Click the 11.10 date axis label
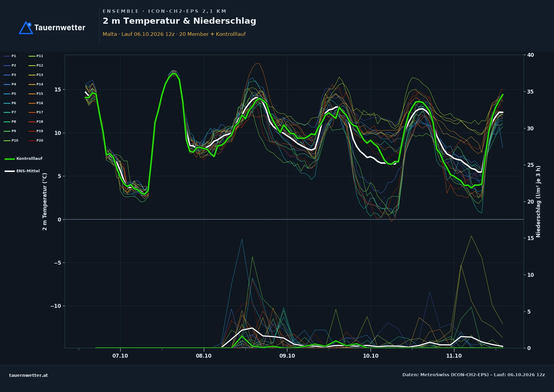 [454, 356]
